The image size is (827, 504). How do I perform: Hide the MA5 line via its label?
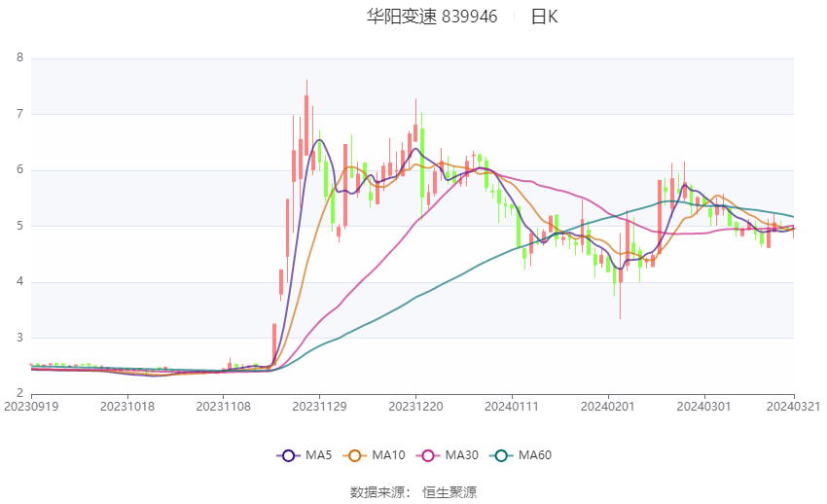click(x=318, y=455)
